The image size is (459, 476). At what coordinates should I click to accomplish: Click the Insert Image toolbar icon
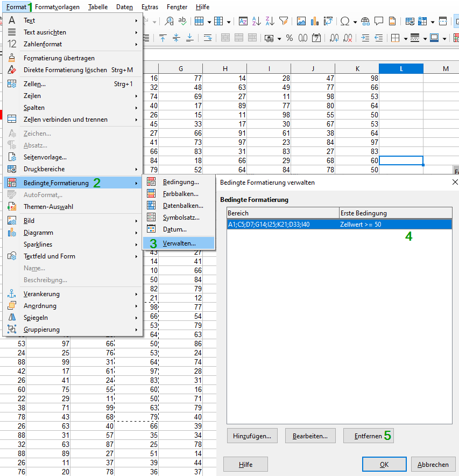coord(301,22)
